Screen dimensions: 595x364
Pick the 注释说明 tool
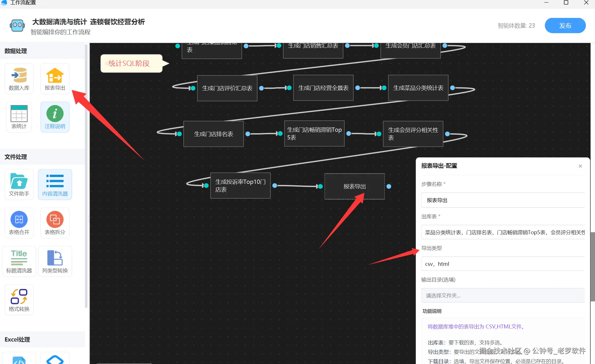pyautogui.click(x=55, y=117)
